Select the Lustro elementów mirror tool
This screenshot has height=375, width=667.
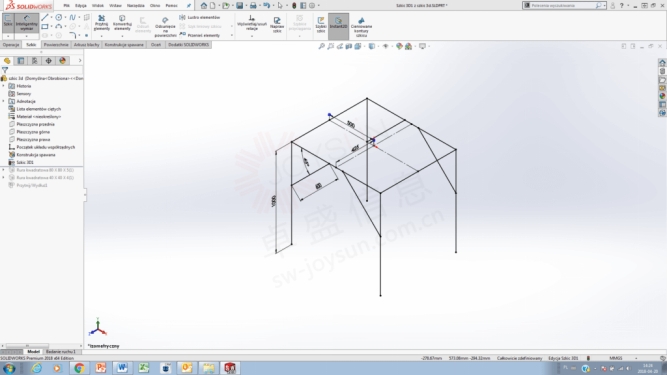200,17
